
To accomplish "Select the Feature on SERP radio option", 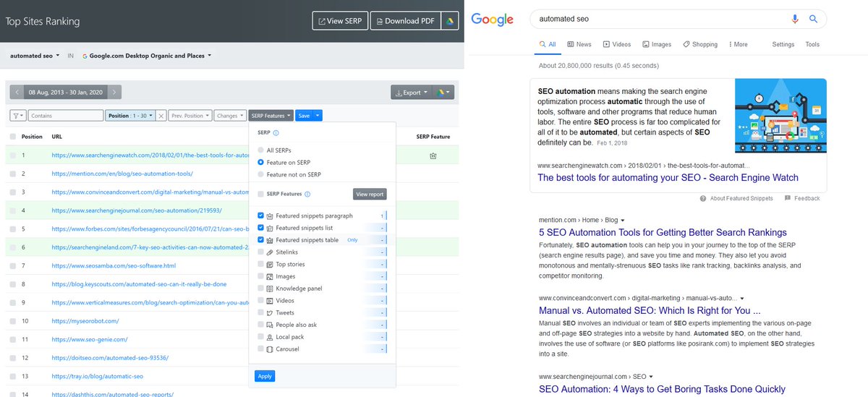I will pos(261,163).
